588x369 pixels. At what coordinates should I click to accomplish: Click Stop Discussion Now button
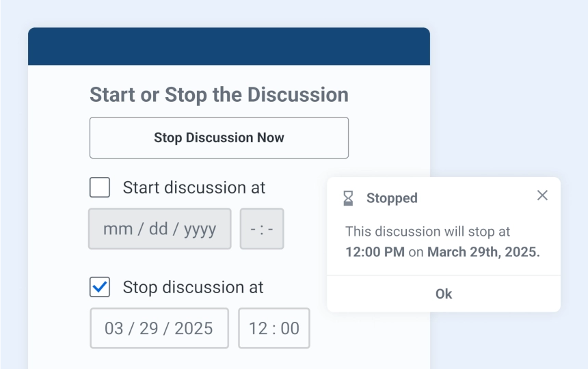(x=219, y=137)
